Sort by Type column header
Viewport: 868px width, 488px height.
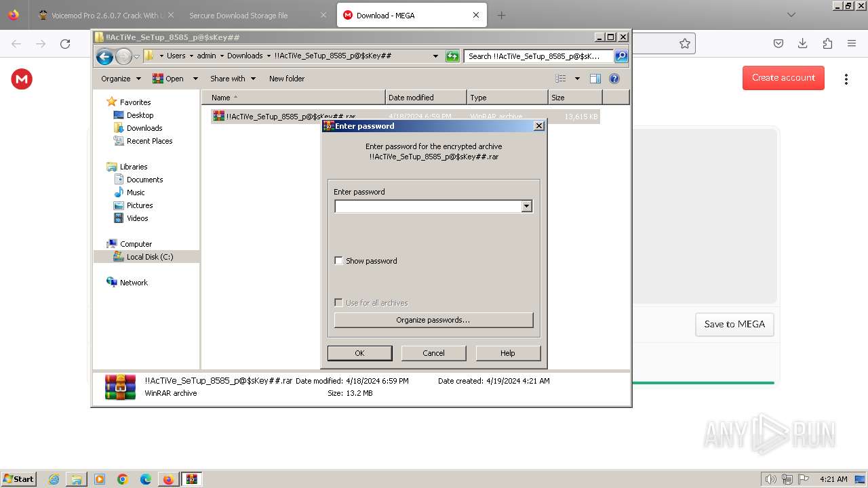click(x=507, y=98)
